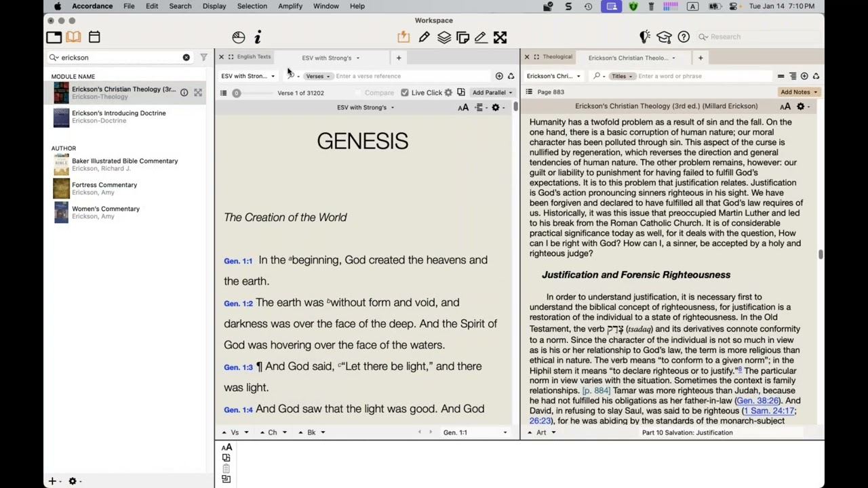Image resolution: width=868 pixels, height=488 pixels.
Task: Click the Theology pane table of contents icon
Action: pyautogui.click(x=529, y=91)
